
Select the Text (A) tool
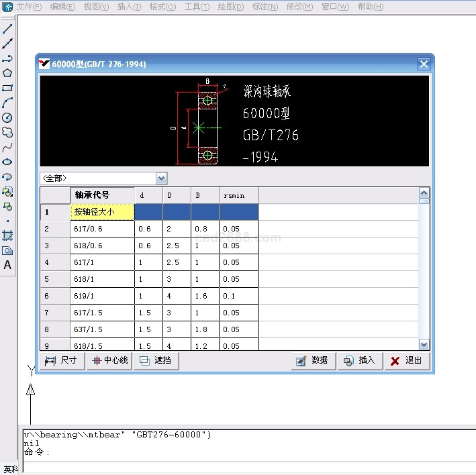pyautogui.click(x=7, y=265)
